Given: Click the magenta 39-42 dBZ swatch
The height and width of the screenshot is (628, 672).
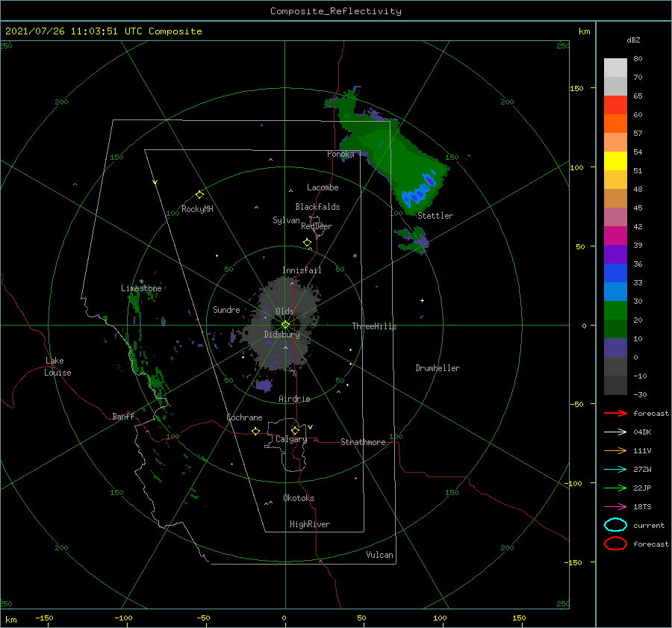Looking at the screenshot, I should 615,236.
